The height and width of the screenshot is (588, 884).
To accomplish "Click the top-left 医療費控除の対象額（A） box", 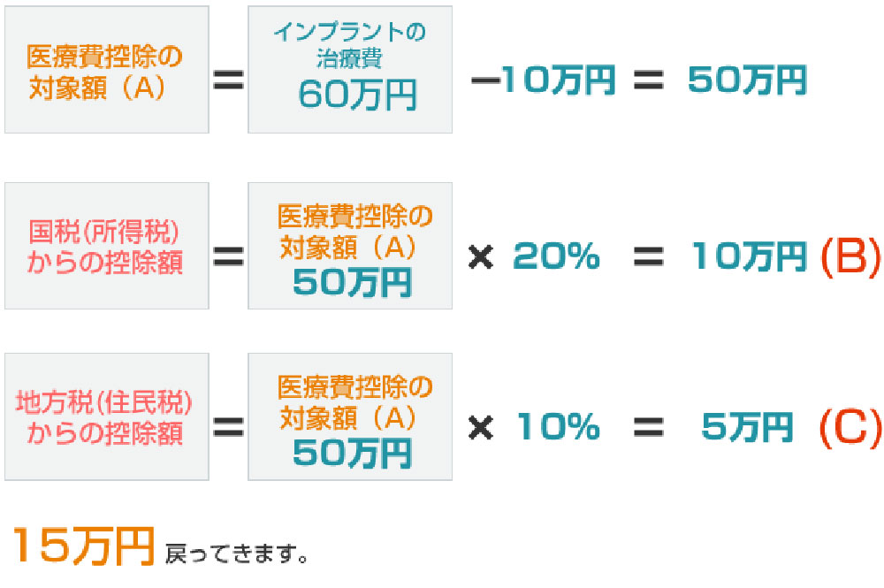I will tap(106, 69).
